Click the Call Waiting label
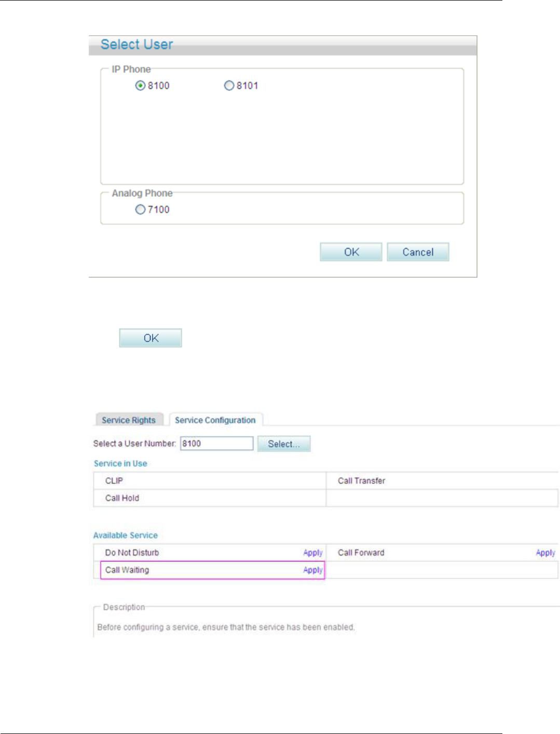560x734 pixels. click(x=127, y=570)
